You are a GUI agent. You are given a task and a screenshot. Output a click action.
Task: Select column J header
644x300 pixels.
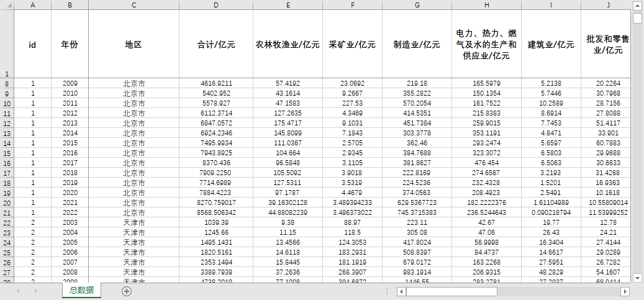tap(605, 4)
